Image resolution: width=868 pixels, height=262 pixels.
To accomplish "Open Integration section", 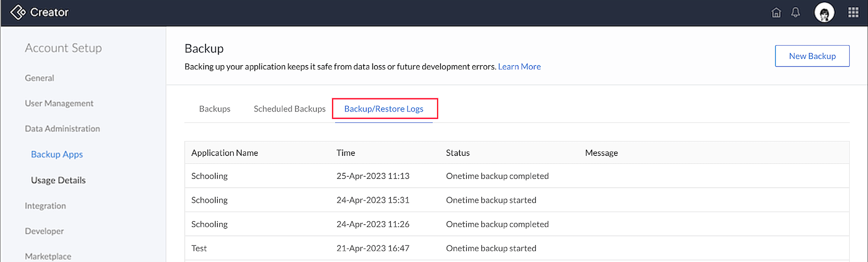I will (46, 206).
